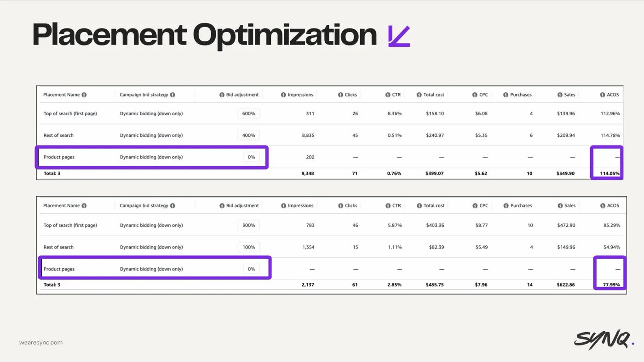Image resolution: width=644 pixels, height=362 pixels.
Task: Click the SYNQ logo
Action: pyautogui.click(x=604, y=339)
